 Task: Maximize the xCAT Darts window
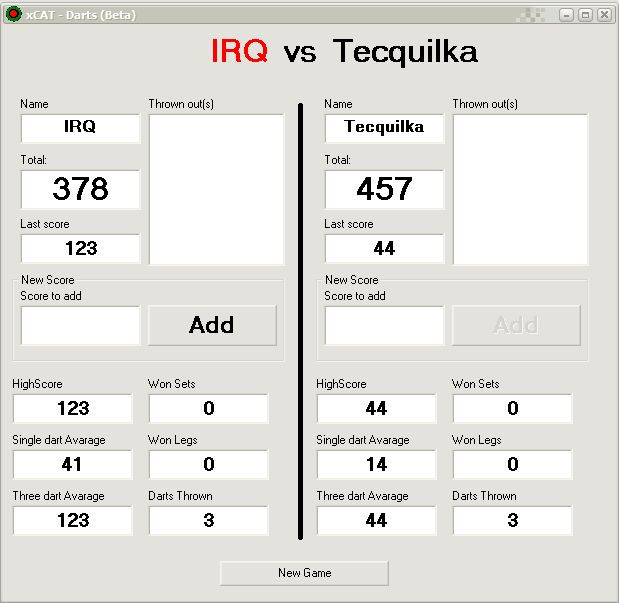coord(585,15)
